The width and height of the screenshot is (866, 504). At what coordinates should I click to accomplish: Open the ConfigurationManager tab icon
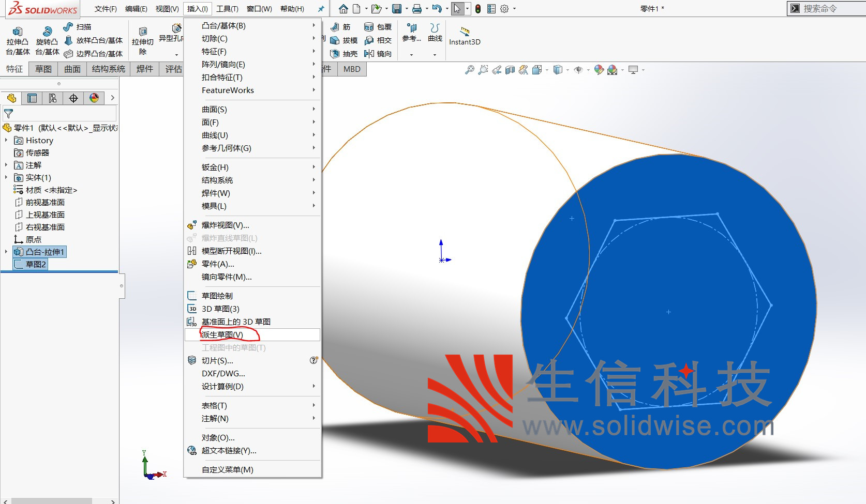[52, 98]
